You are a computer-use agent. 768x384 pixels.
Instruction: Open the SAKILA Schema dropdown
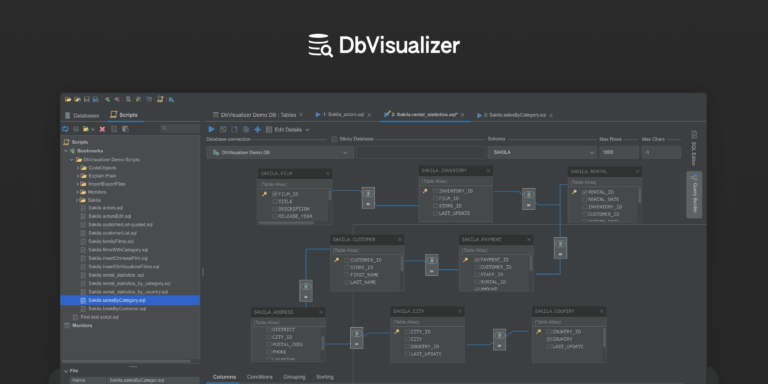pos(542,152)
